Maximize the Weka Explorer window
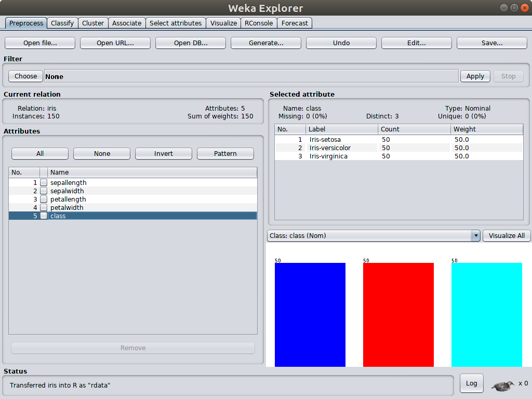This screenshot has height=399, width=532. point(514,8)
